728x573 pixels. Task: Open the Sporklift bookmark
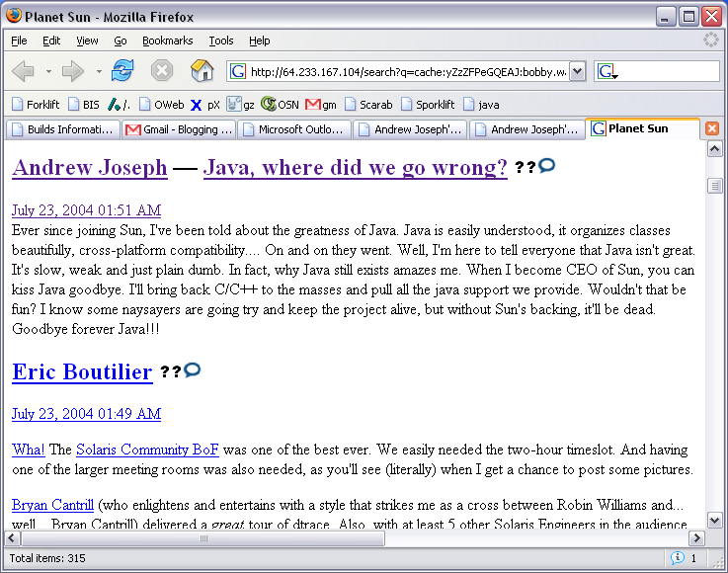[x=428, y=105]
